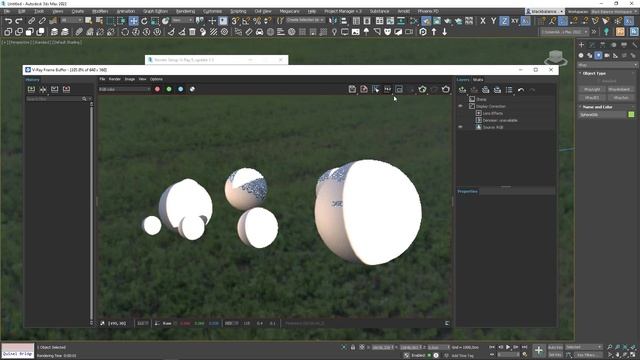The height and width of the screenshot is (360, 640).
Task: Click the up arrow icon in second toolbar
Action: [x=434, y=31]
